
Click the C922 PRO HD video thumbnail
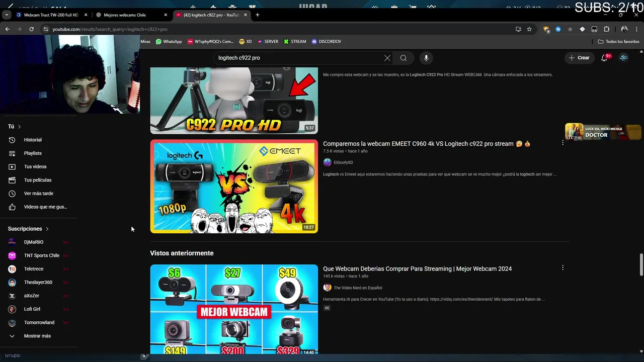(x=234, y=101)
